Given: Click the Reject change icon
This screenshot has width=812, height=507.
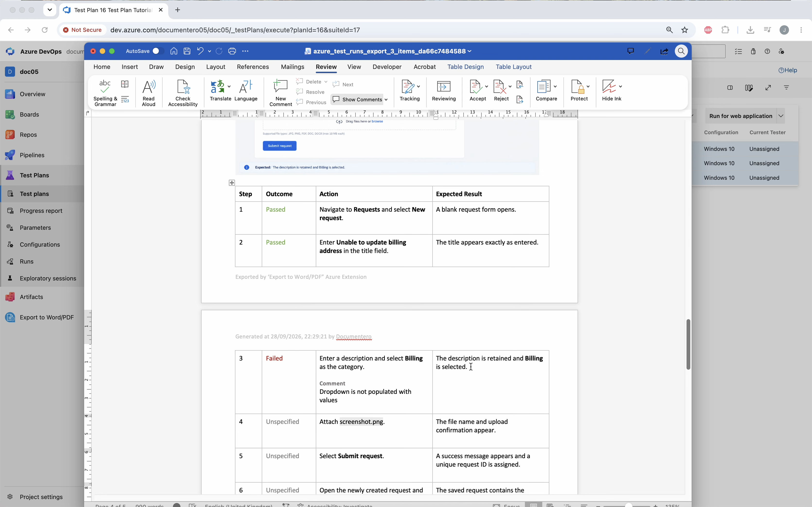Looking at the screenshot, I should pyautogui.click(x=499, y=87).
